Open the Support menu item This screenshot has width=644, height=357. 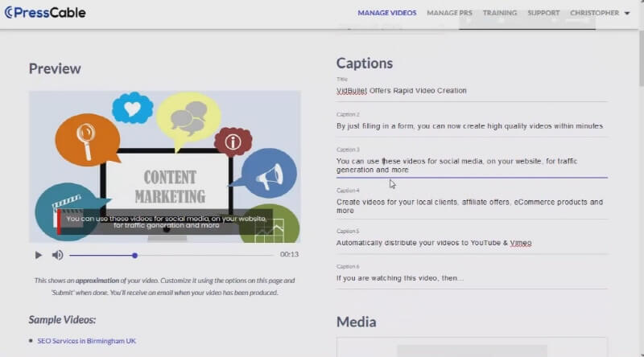543,13
